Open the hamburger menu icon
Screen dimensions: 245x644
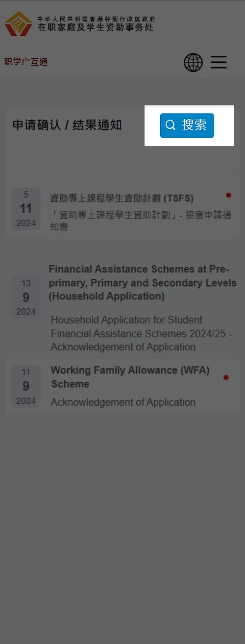click(219, 62)
